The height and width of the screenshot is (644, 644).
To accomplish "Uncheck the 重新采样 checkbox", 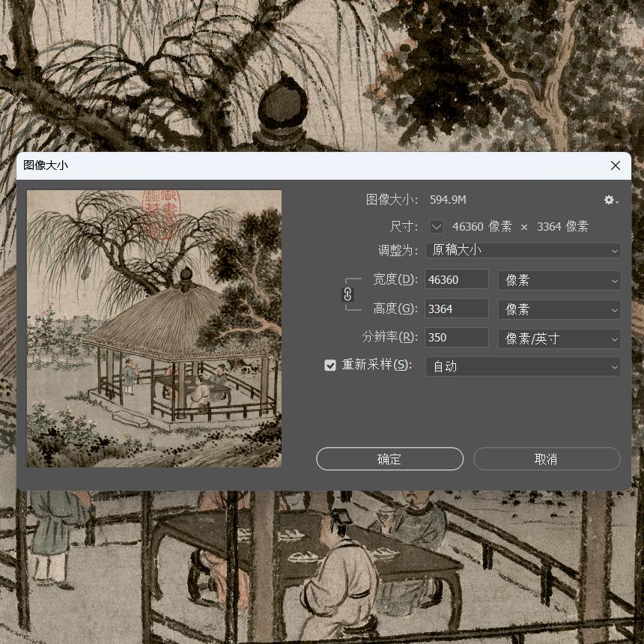I will tap(329, 365).
